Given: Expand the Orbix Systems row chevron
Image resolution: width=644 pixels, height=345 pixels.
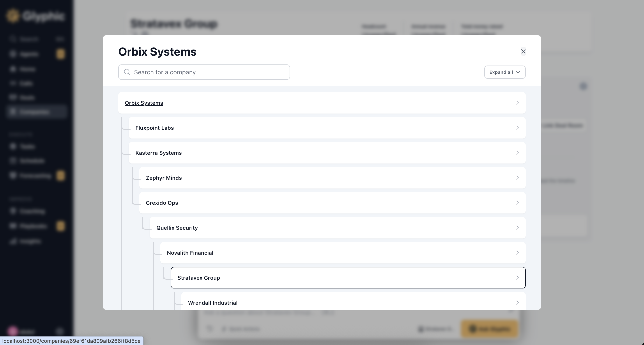Looking at the screenshot, I should [x=517, y=103].
